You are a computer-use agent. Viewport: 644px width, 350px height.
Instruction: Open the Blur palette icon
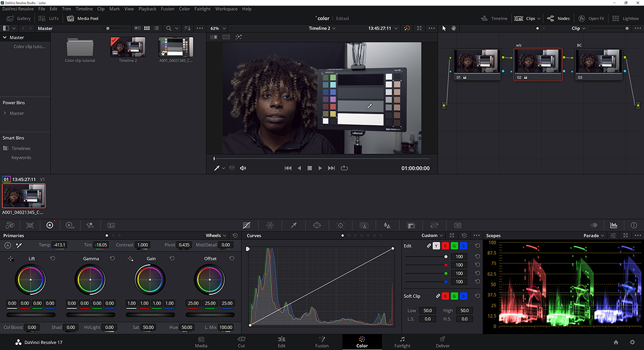coord(387,225)
